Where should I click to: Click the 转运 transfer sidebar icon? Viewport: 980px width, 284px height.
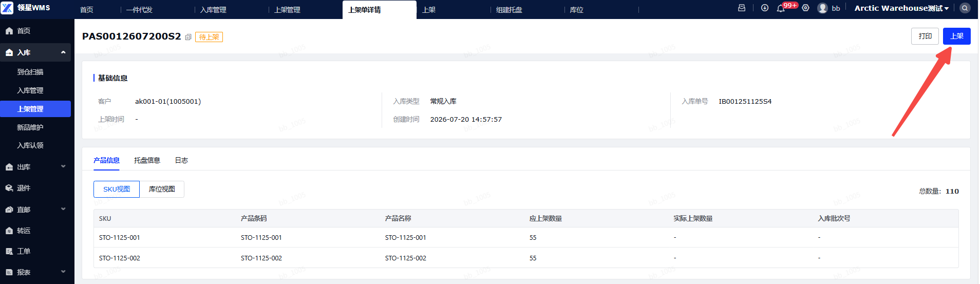[x=9, y=231]
